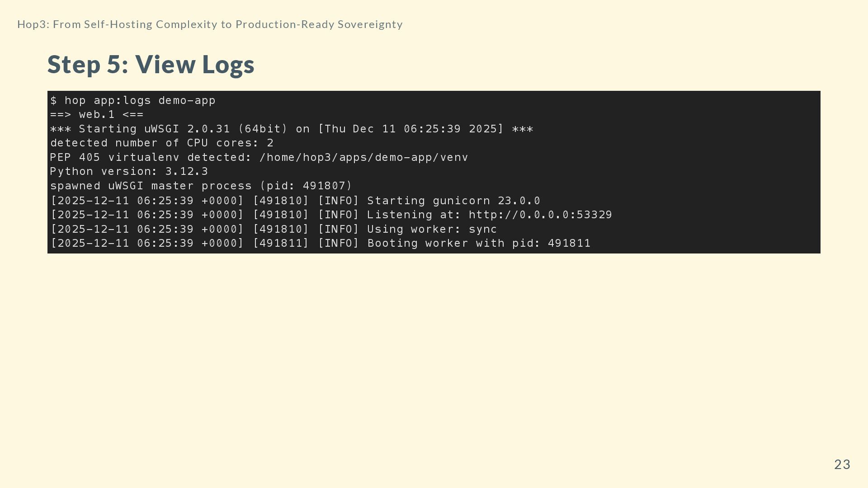Click the '(64bit)' text in uWSGI line
Screen dimensions: 868x488
(x=263, y=129)
